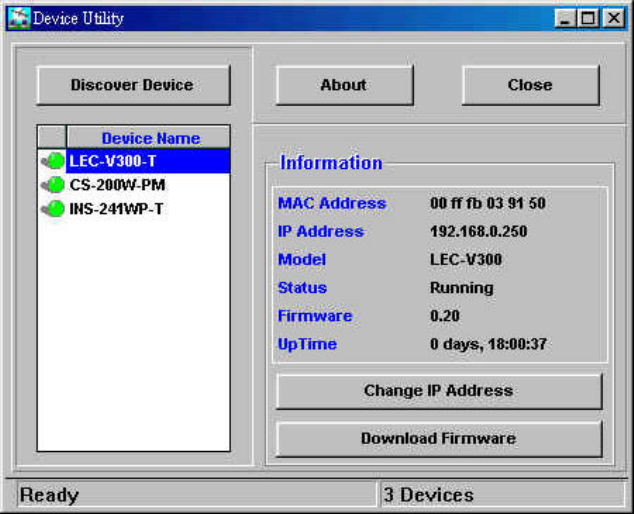Click the green status icon beside LEC-V300-T

click(54, 161)
